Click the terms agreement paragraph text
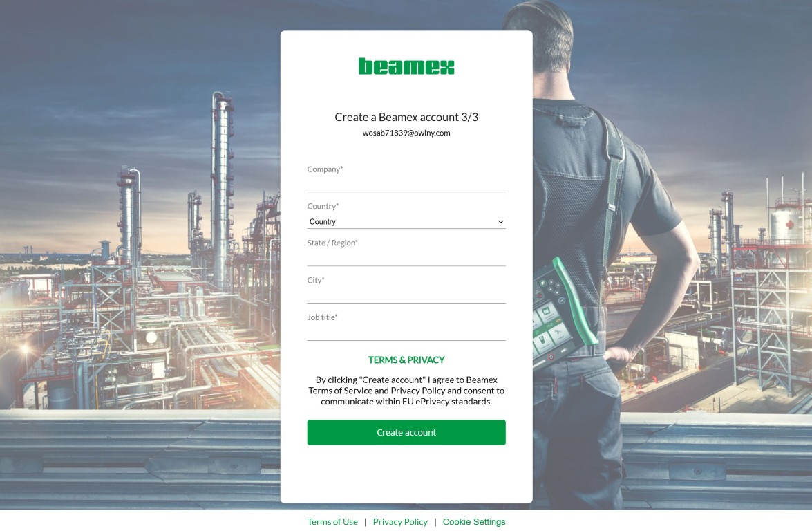Screen dimensions: 812x531 (406, 391)
